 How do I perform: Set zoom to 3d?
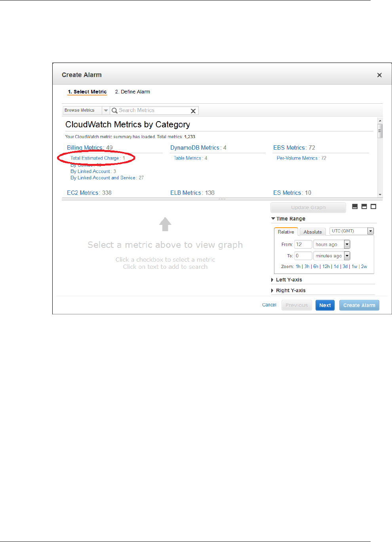pyautogui.click(x=345, y=266)
